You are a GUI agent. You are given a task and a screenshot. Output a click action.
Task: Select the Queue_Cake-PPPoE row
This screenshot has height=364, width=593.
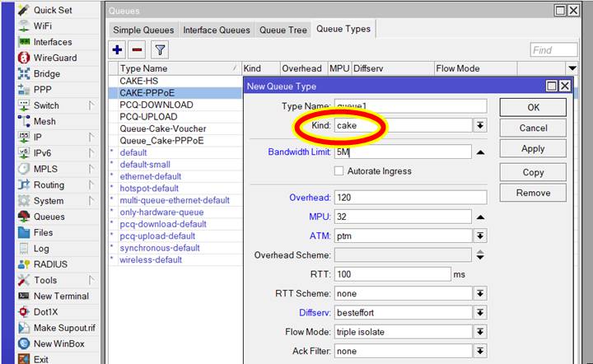pos(175,141)
